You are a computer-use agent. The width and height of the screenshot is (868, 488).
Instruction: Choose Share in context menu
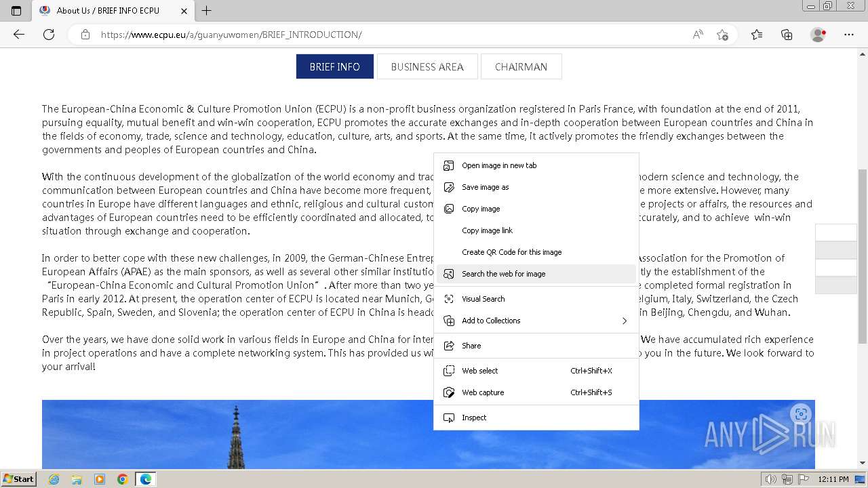click(x=536, y=346)
